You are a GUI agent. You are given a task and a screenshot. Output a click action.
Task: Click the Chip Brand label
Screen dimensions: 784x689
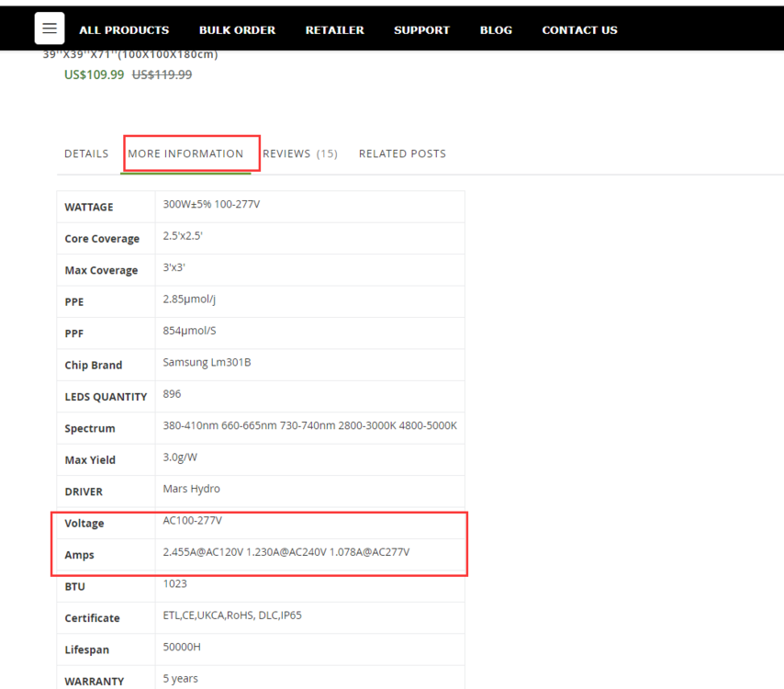[x=93, y=365]
